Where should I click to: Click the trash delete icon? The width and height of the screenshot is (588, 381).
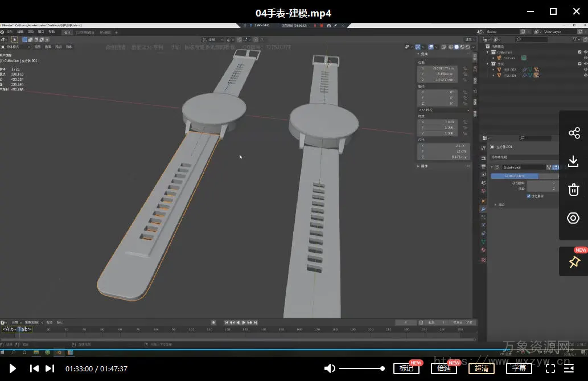click(574, 190)
